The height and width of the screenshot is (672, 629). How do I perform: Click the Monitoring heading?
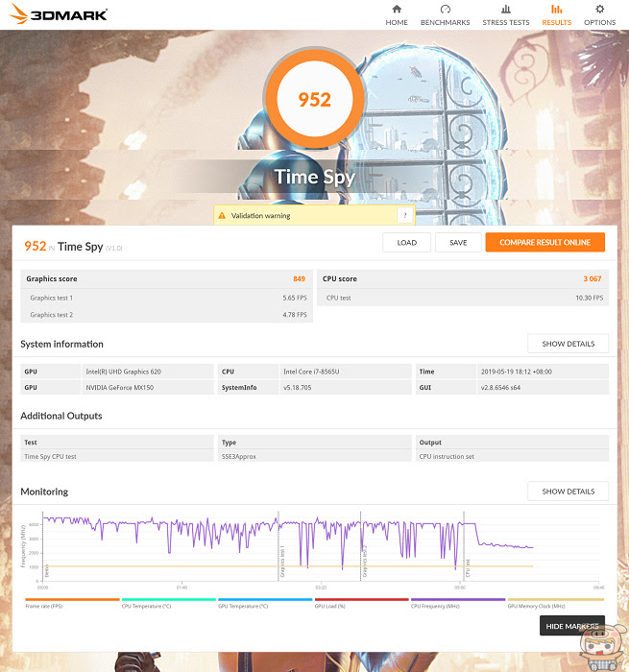point(44,492)
